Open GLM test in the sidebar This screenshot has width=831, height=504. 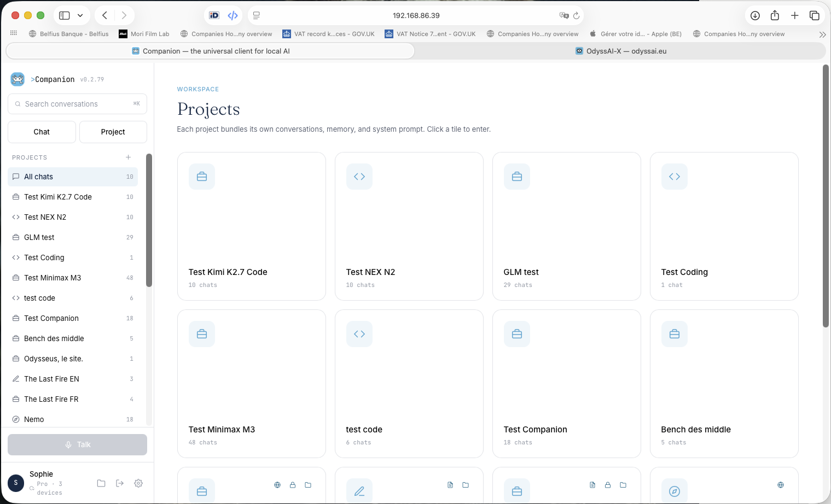tap(73, 237)
